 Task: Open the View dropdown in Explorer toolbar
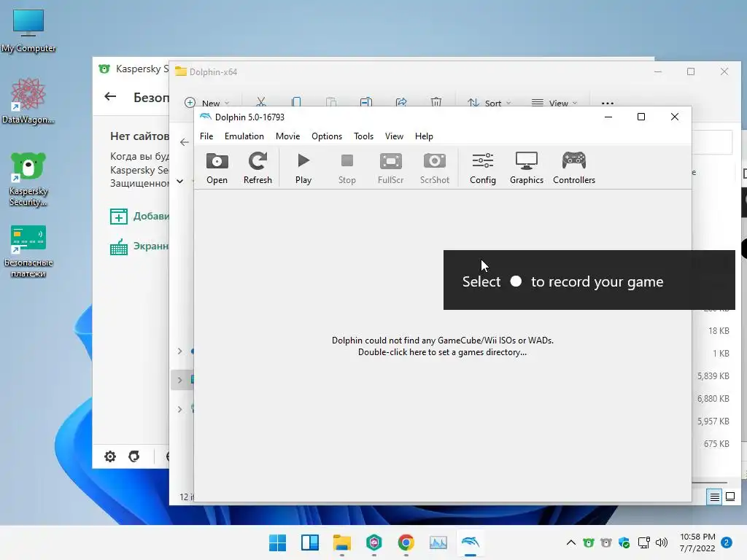tap(554, 103)
